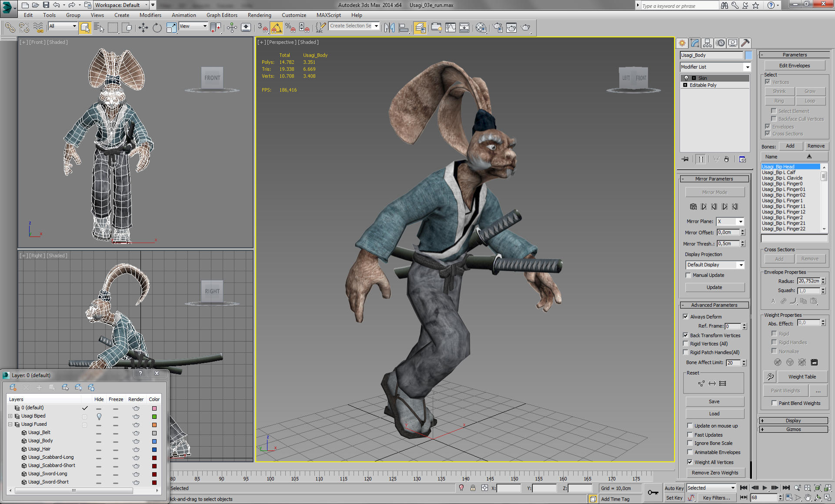Expand the Gizmos rollout
Image resolution: width=835 pixels, height=504 pixels.
(x=793, y=429)
